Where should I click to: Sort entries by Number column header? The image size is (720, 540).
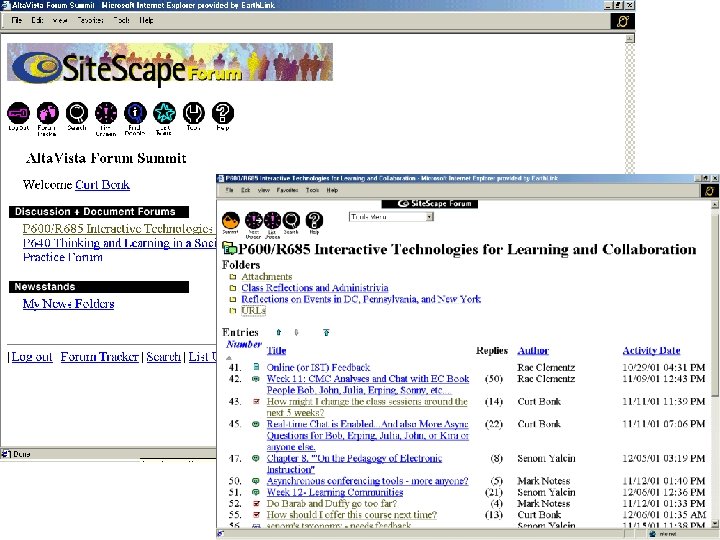[x=244, y=344]
